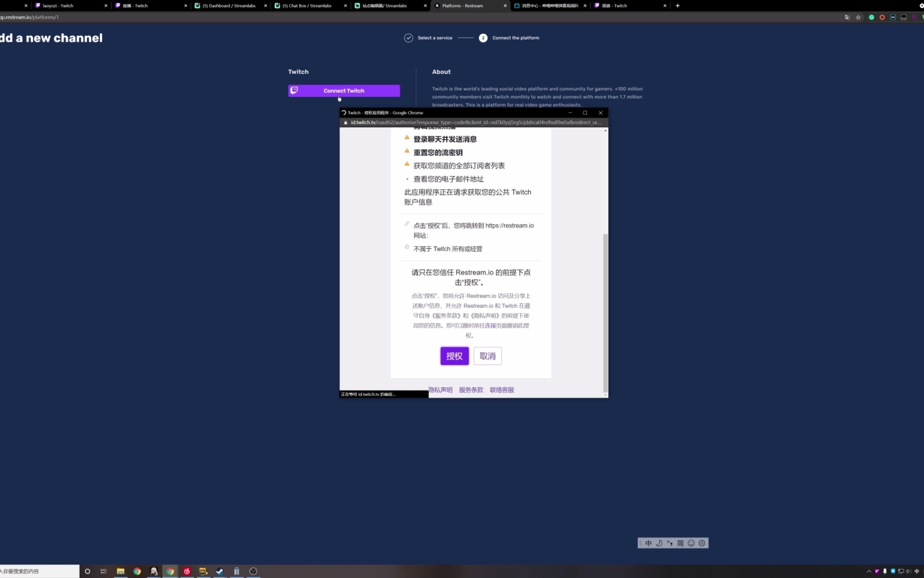Bookmark this page with star icon
This screenshot has height=578, width=924.
click(x=858, y=17)
